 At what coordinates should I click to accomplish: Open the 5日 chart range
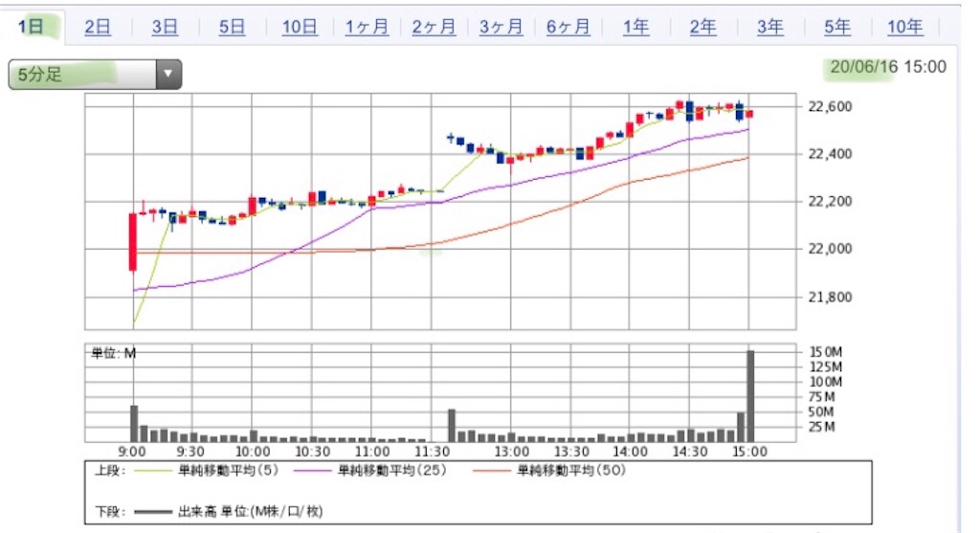pos(232,27)
